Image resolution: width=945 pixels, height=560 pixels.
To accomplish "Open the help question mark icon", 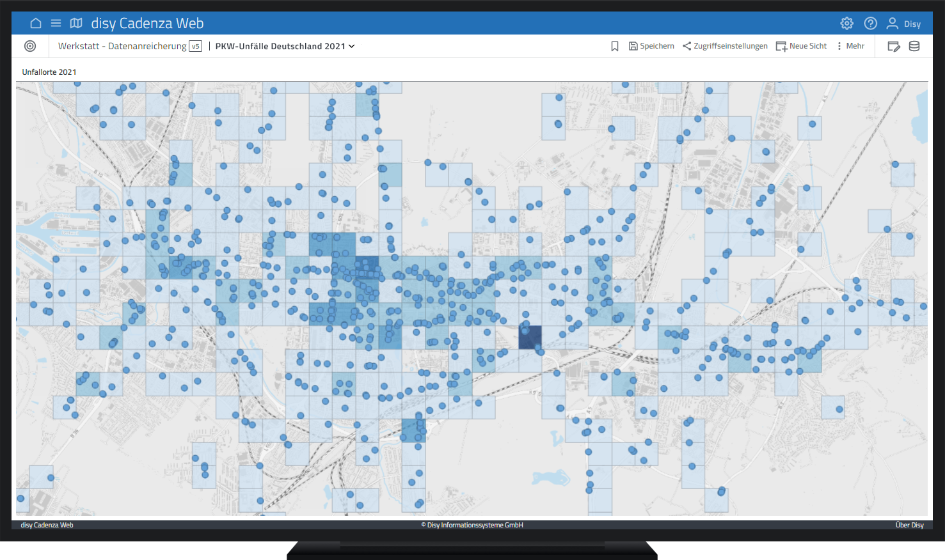I will [x=870, y=24].
